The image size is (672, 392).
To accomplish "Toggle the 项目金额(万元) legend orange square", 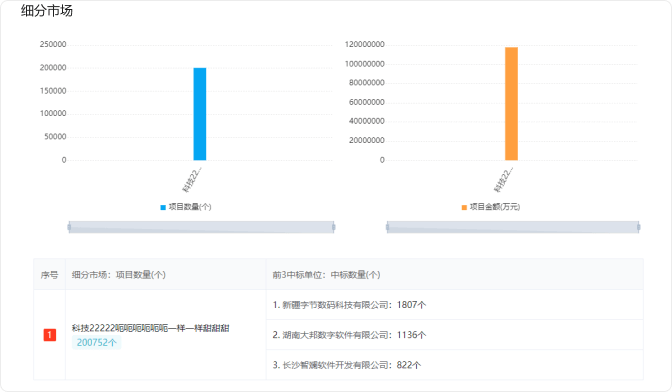I will pos(464,207).
